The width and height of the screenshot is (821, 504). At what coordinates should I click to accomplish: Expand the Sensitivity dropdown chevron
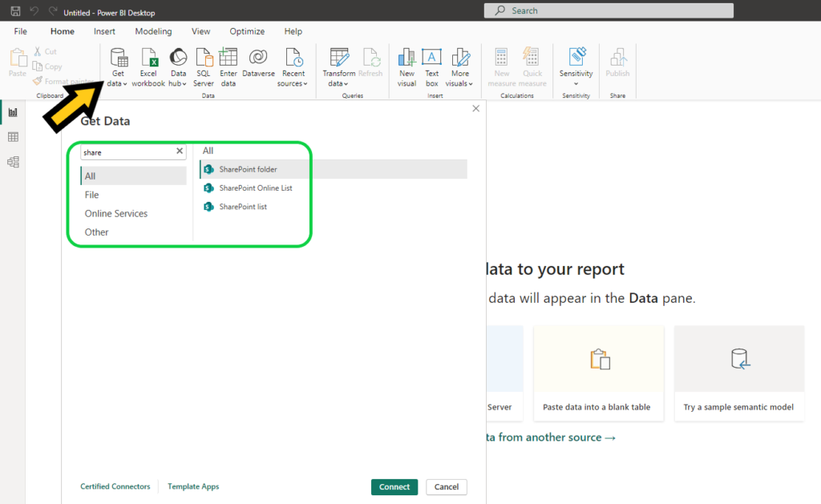pos(576,84)
